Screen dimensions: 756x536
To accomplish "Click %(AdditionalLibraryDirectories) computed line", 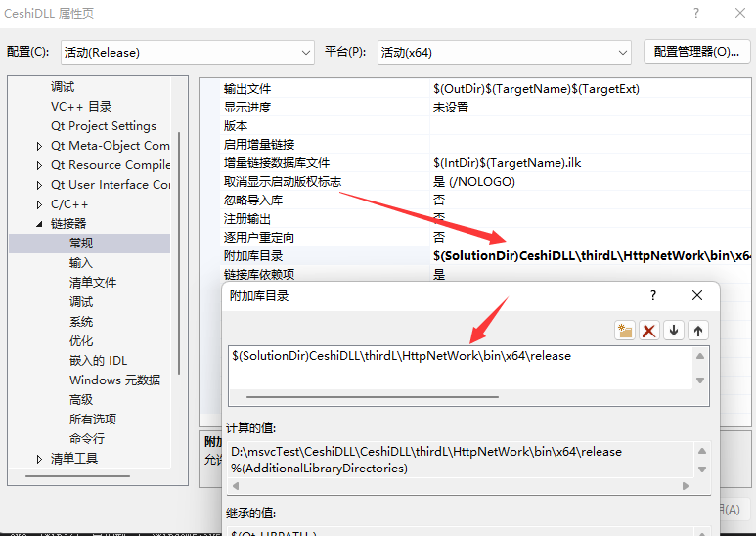I will (319, 469).
